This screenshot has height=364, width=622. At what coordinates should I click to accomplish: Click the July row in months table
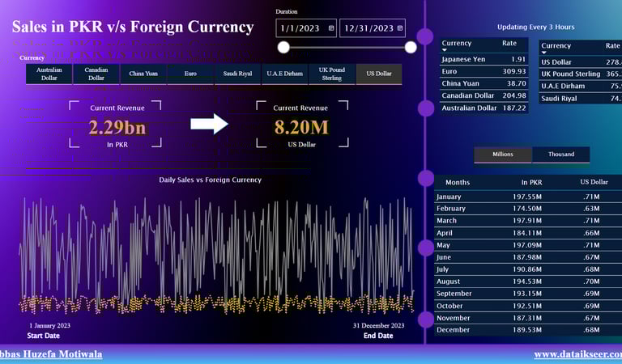(x=528, y=269)
